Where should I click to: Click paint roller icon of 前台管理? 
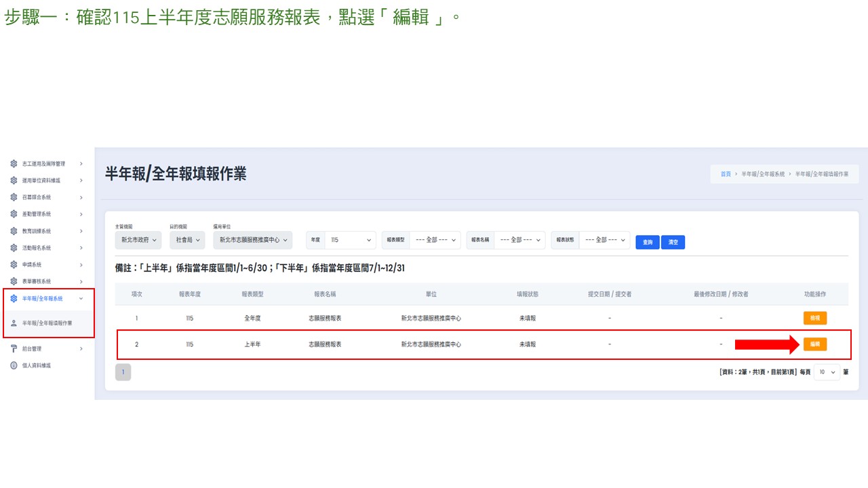click(x=14, y=348)
